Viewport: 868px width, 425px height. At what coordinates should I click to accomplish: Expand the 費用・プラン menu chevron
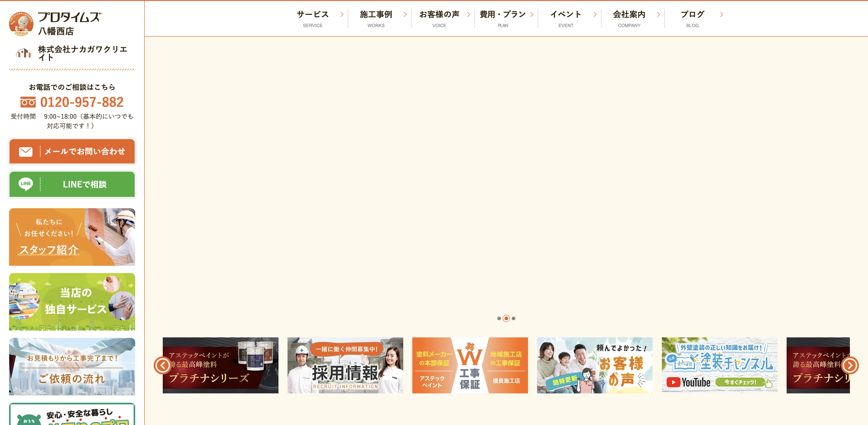(x=532, y=14)
